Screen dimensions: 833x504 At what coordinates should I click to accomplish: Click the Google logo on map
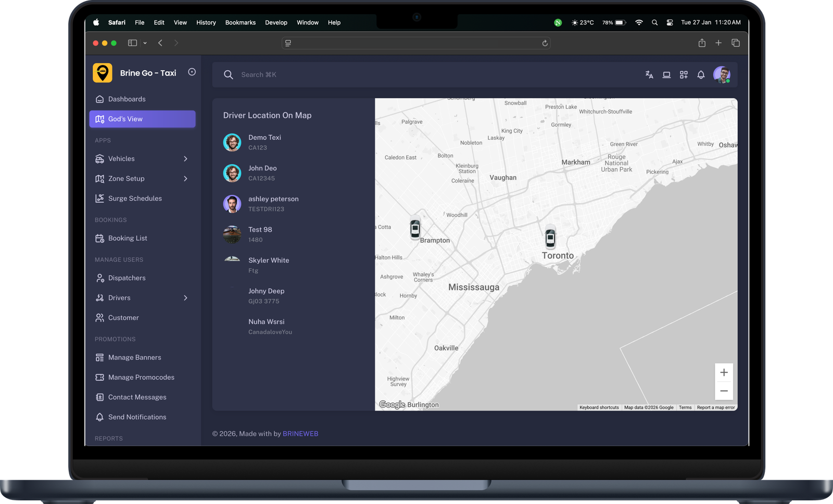pos(392,405)
